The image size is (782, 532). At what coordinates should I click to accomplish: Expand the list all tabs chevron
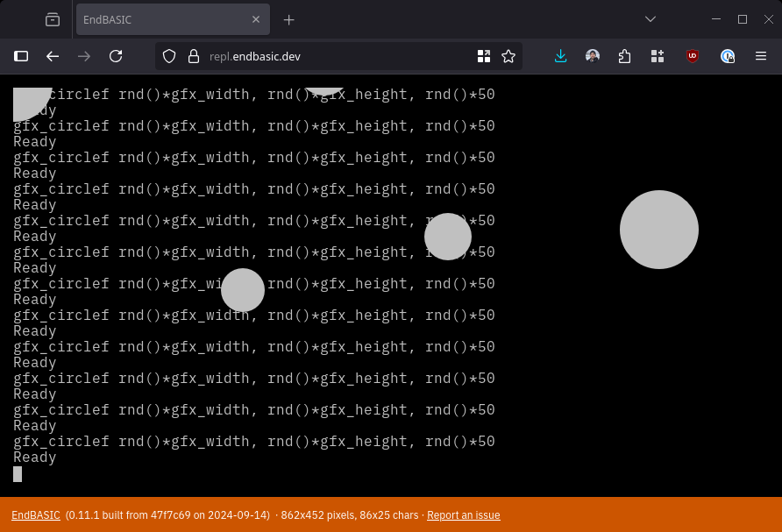coord(650,19)
